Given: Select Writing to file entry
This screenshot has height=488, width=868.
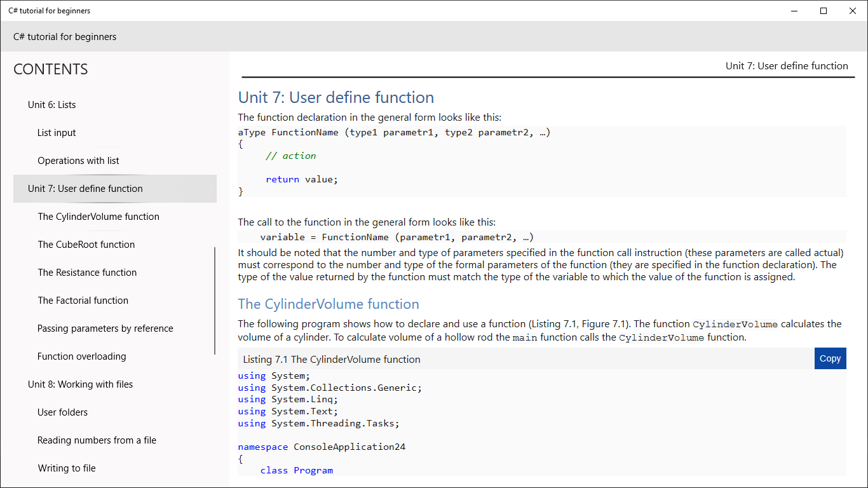Looking at the screenshot, I should pyautogui.click(x=67, y=468).
